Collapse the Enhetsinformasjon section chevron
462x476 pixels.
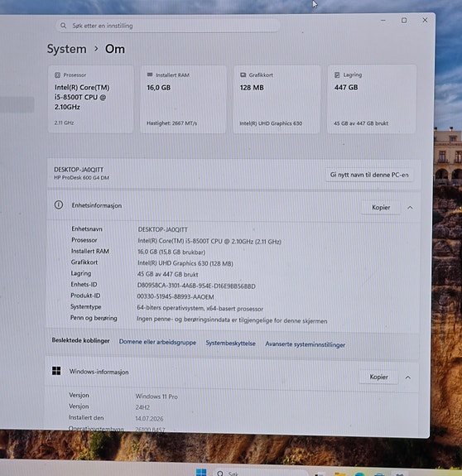[410, 208]
